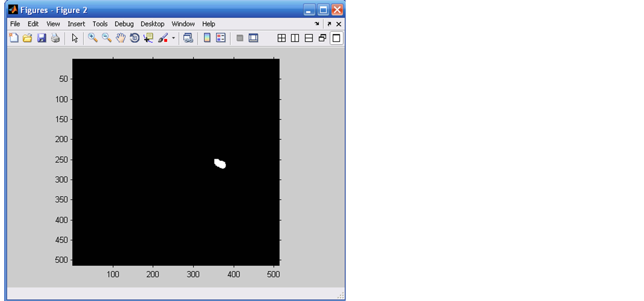Click the Hide Plot Tools icon
The image size is (644, 301).
click(x=240, y=38)
